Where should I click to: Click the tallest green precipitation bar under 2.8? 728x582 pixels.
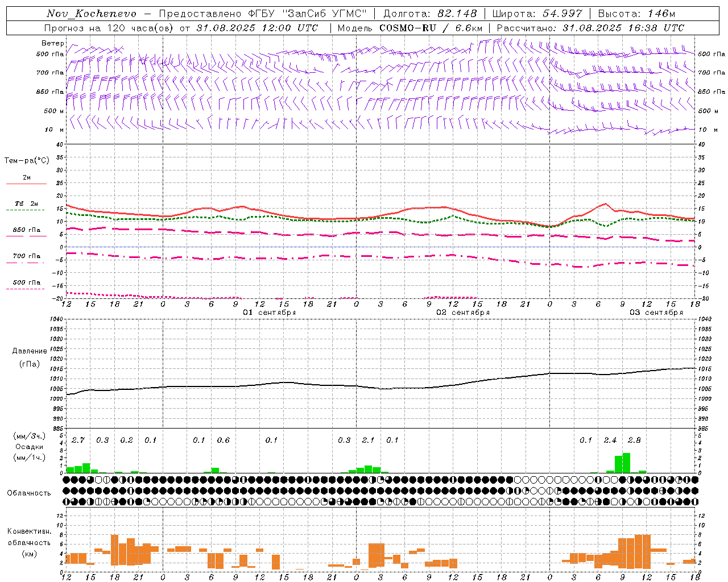(626, 463)
